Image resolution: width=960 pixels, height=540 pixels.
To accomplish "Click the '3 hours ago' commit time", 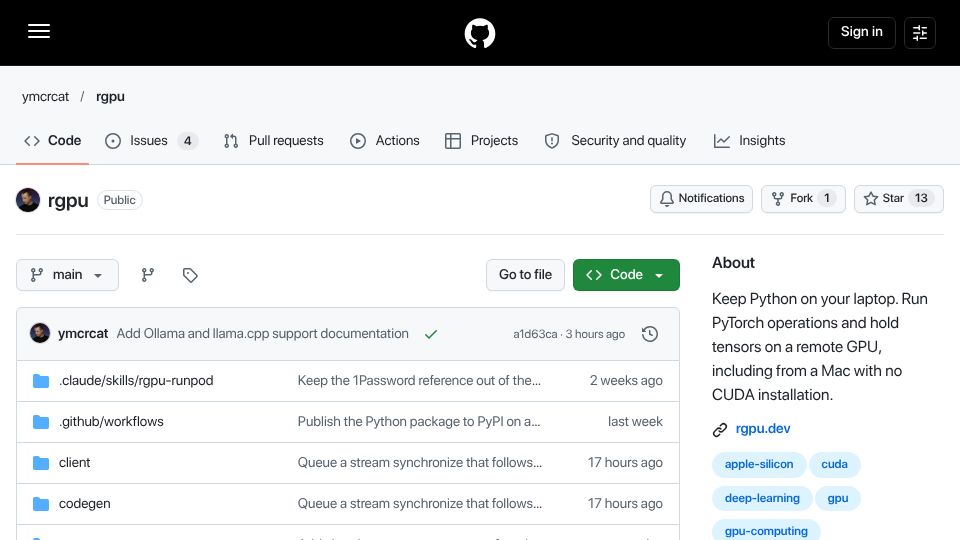I will [x=595, y=334].
